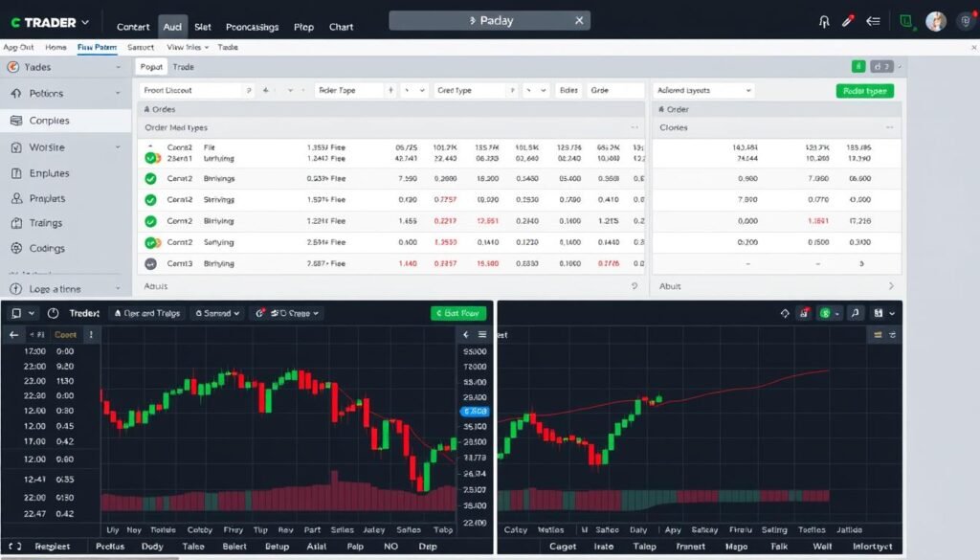Open the search magnifier on right chart toolbar
The width and height of the screenshot is (980, 560).
(856, 313)
